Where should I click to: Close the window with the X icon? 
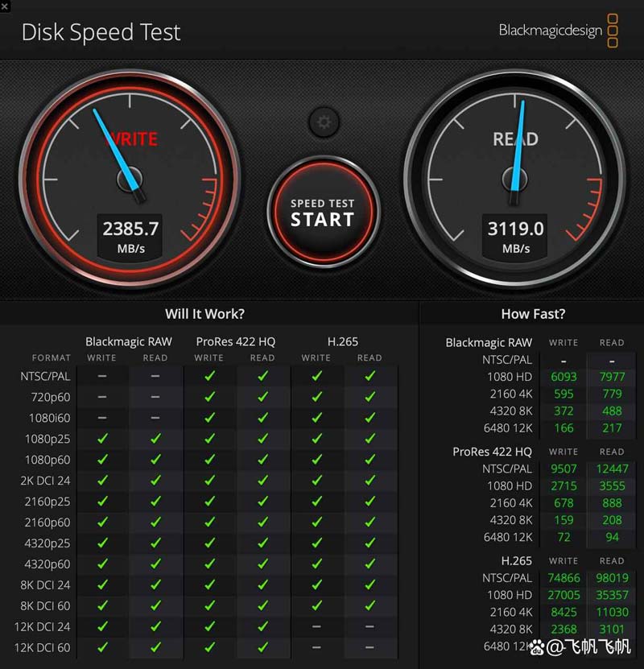[5, 6]
